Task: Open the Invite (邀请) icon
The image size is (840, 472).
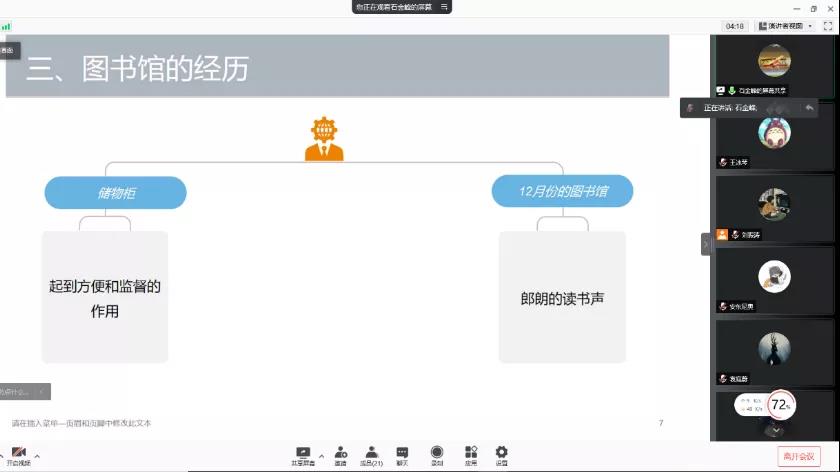Action: tap(341, 454)
